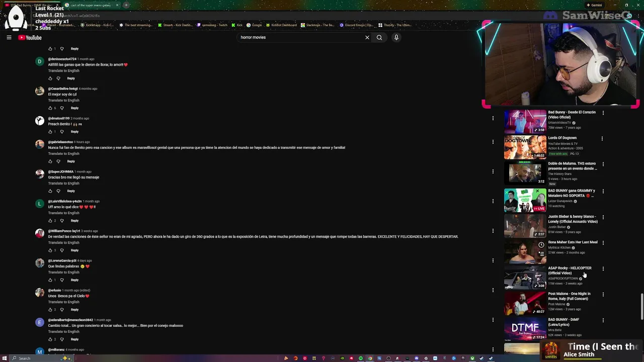Toggle dislike on the @WilliamPonce comment

[62, 250]
